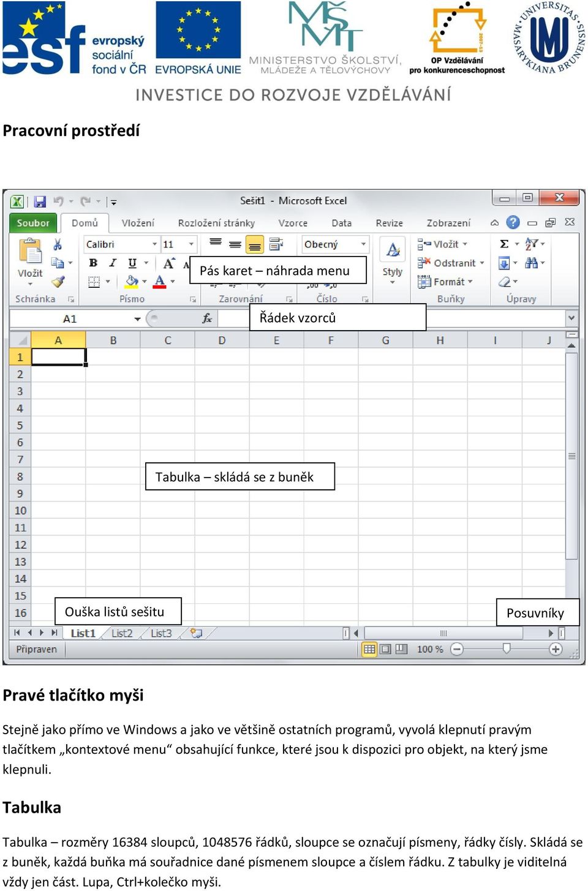Click the Format Painter brush icon
Screen dimensions: 588x891
click(x=58, y=282)
